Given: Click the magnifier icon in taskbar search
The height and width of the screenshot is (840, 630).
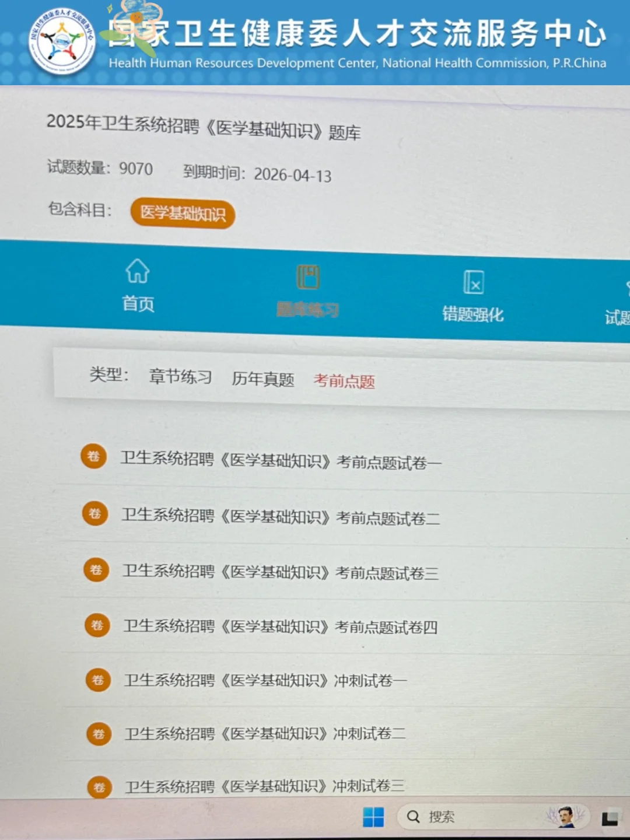Looking at the screenshot, I should pos(413,817).
